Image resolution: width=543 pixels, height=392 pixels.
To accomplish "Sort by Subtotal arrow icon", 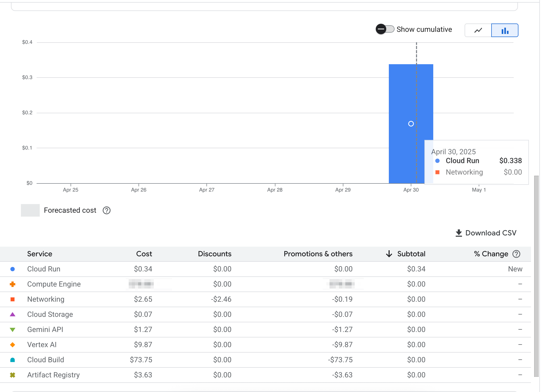I will click(x=389, y=254).
